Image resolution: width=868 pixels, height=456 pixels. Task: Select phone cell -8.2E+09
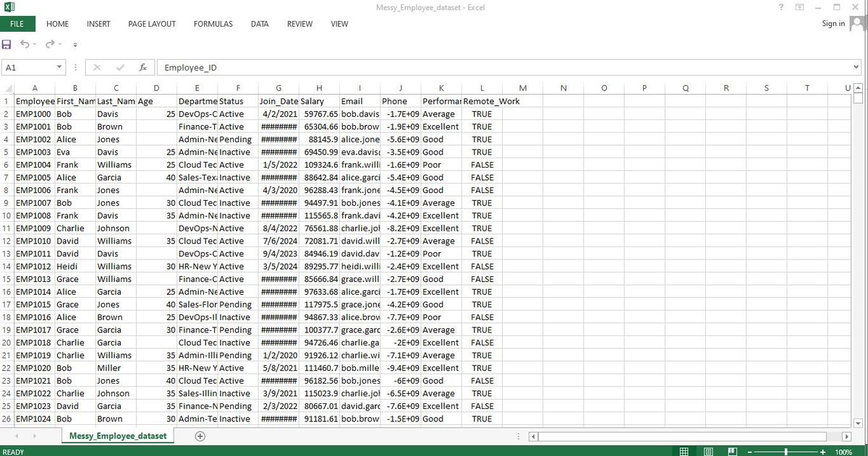point(400,228)
